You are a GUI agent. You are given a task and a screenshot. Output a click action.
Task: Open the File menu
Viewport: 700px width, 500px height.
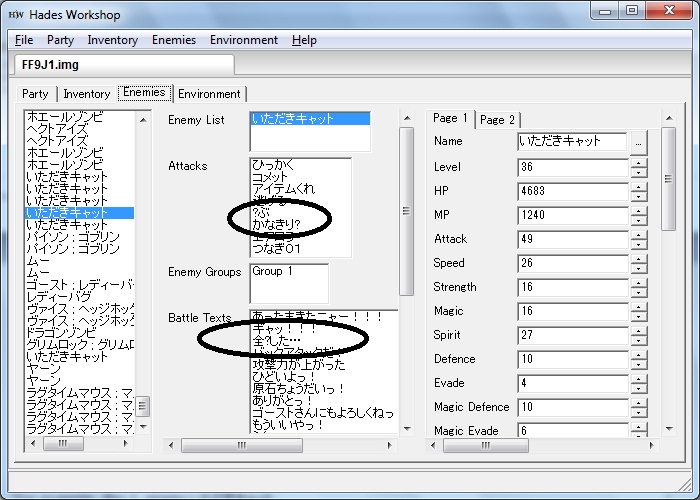24,40
